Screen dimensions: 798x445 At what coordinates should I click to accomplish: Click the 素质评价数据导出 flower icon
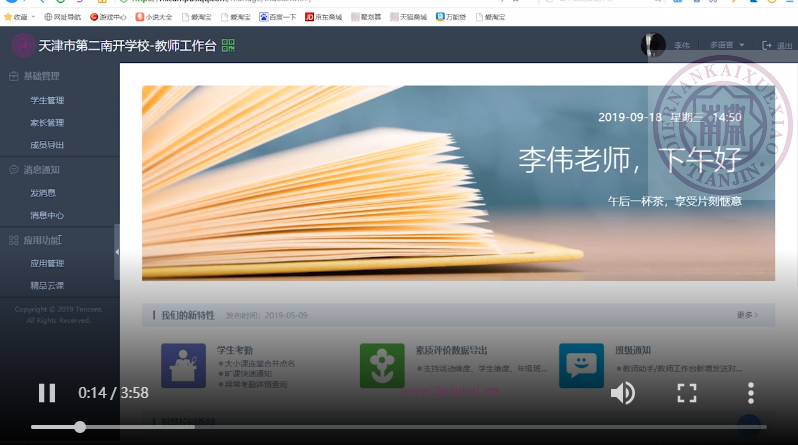382,366
